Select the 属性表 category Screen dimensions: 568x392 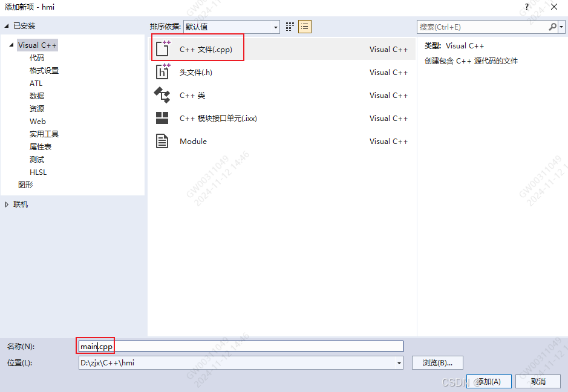pyautogui.click(x=40, y=147)
